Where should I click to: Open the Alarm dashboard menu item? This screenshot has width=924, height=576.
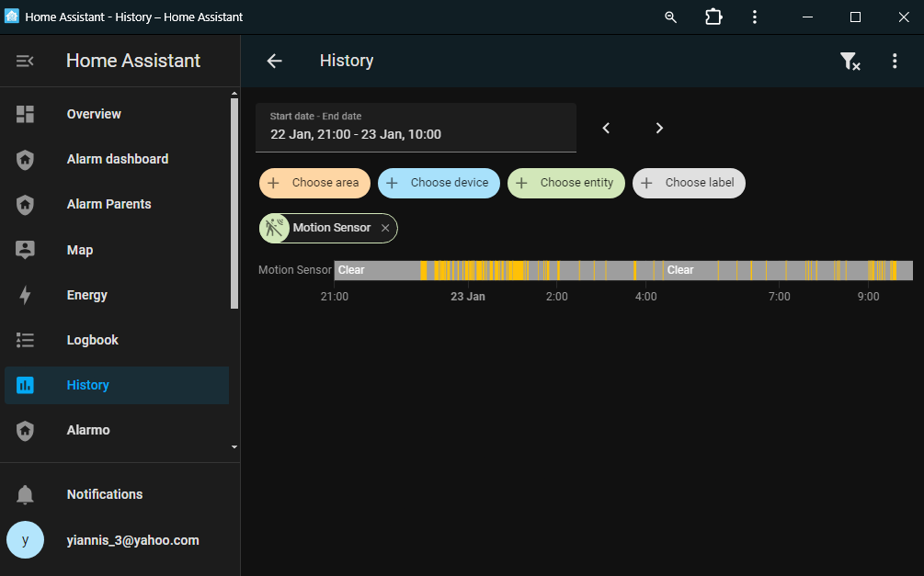117,160
